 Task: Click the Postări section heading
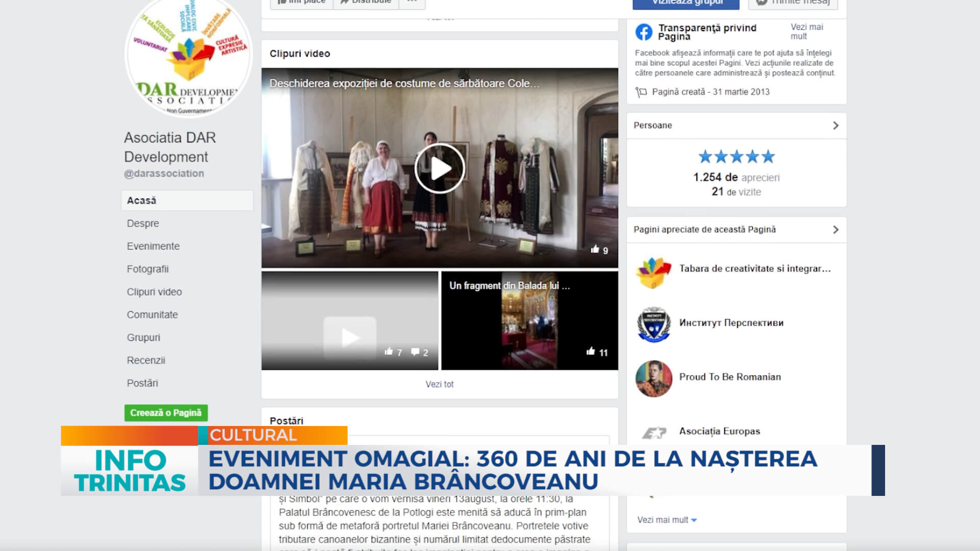coord(286,421)
